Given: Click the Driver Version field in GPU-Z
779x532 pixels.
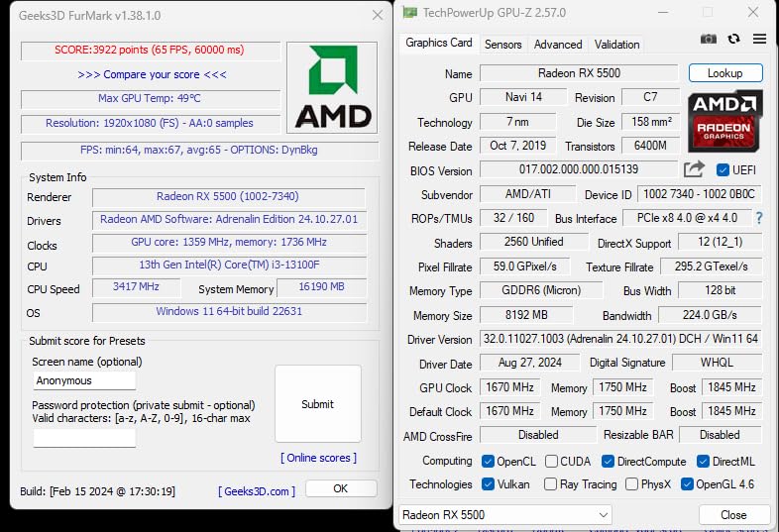Looking at the screenshot, I should pos(620,339).
